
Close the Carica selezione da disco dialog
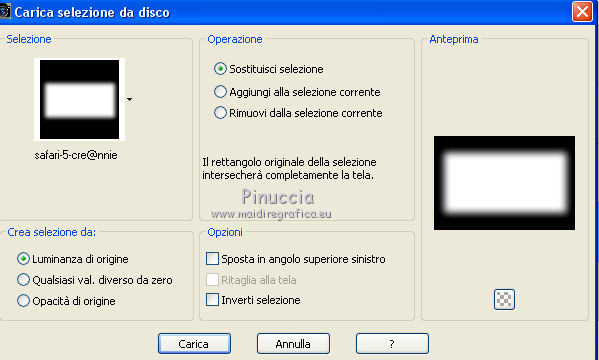point(582,11)
